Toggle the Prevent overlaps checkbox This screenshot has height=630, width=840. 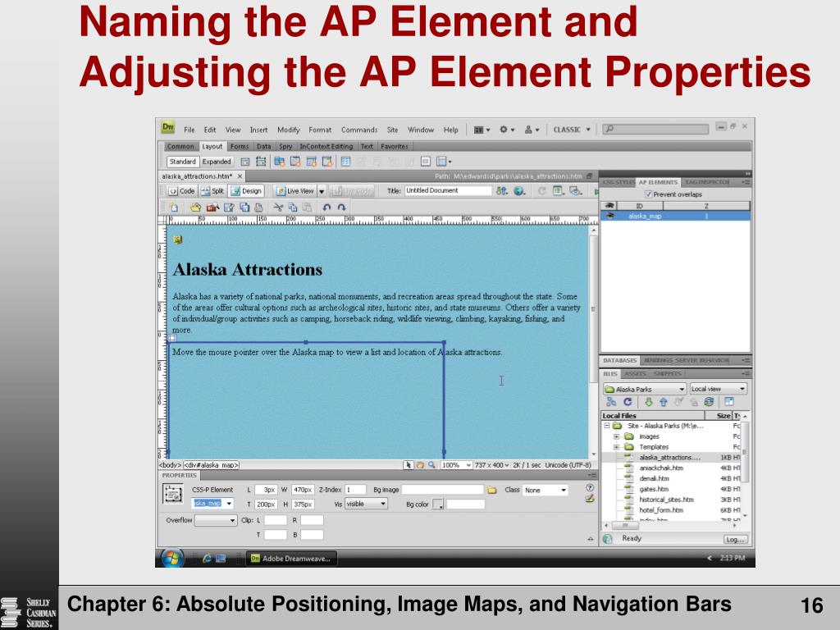[648, 194]
